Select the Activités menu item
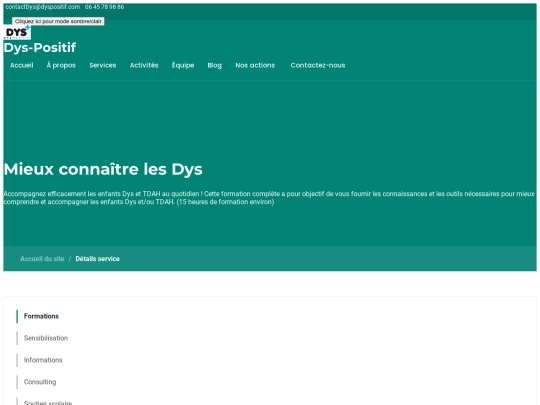The image size is (540, 405). point(144,65)
